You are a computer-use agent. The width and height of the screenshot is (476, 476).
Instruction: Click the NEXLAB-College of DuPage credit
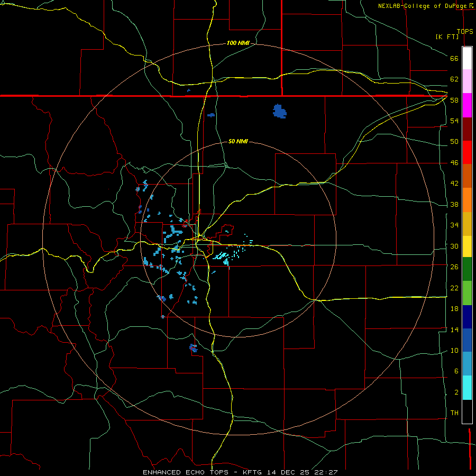point(423,6)
